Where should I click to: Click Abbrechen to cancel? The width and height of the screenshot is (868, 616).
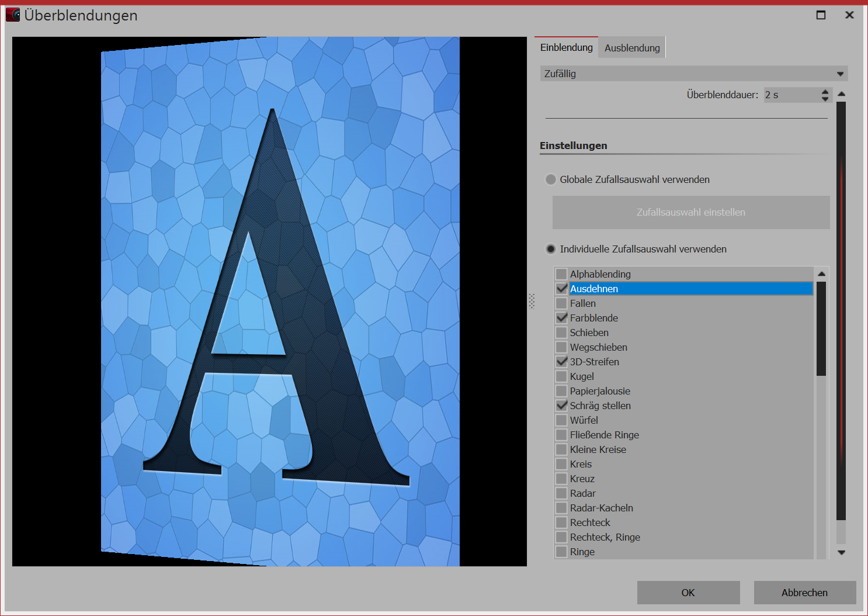click(x=804, y=593)
